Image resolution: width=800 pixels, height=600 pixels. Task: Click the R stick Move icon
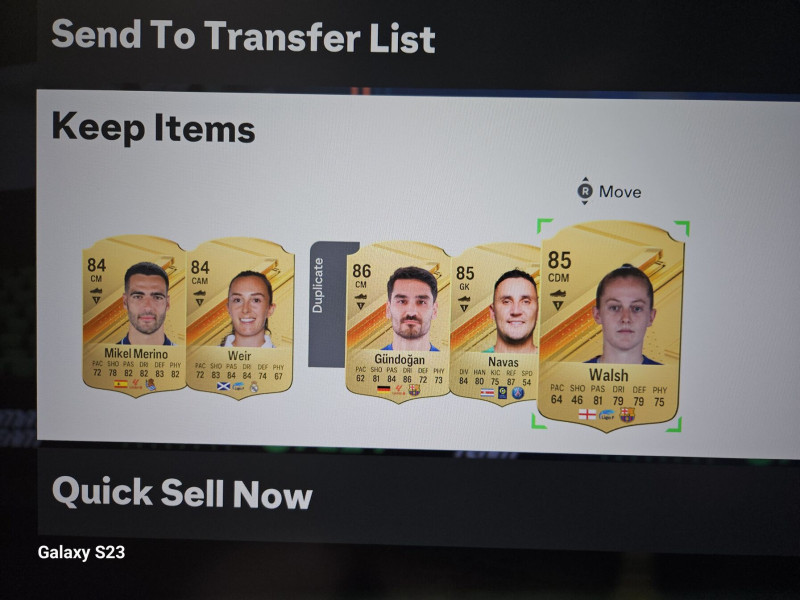tap(585, 191)
